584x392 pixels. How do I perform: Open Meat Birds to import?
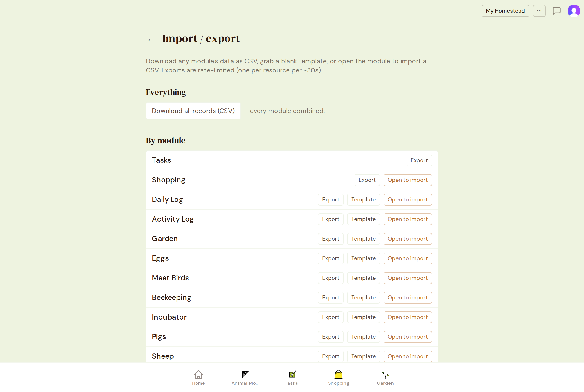tap(408, 278)
